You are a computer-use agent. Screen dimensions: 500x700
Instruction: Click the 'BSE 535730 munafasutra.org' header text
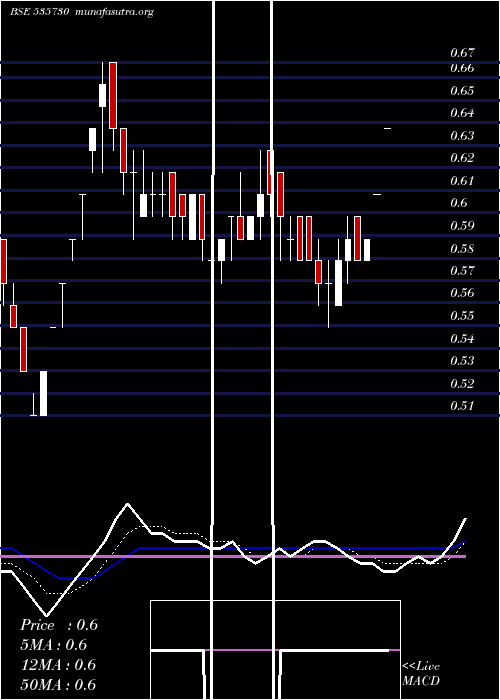click(82, 12)
